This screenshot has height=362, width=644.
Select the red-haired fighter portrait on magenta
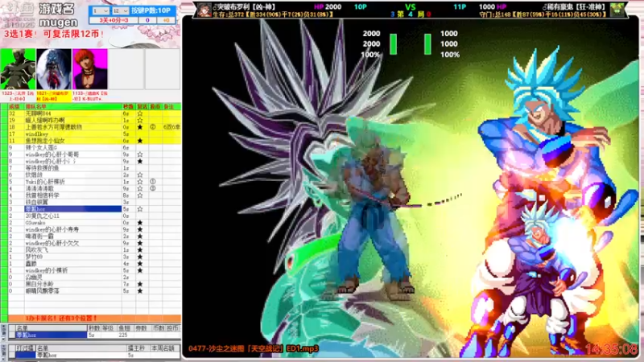[90, 69]
